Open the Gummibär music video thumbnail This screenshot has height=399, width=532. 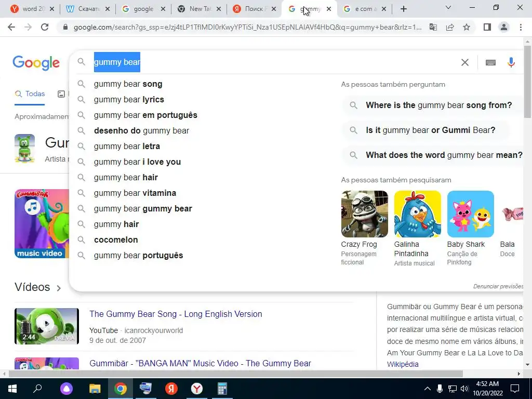pyautogui.click(x=42, y=224)
